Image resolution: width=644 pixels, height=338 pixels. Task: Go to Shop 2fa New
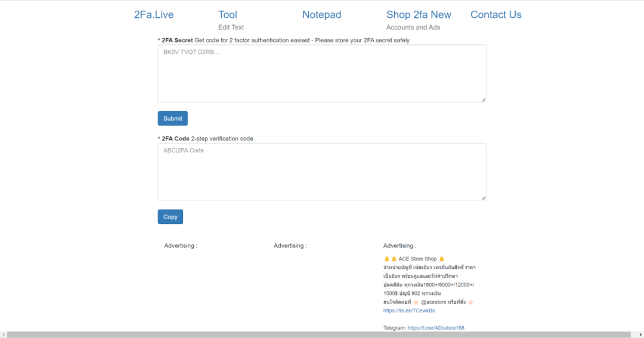point(419,15)
